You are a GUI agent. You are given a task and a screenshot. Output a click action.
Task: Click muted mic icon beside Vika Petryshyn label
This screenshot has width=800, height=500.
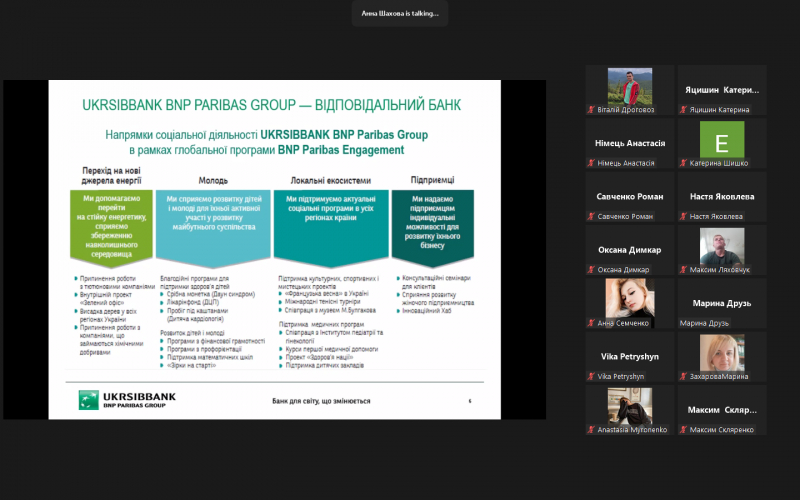point(591,377)
